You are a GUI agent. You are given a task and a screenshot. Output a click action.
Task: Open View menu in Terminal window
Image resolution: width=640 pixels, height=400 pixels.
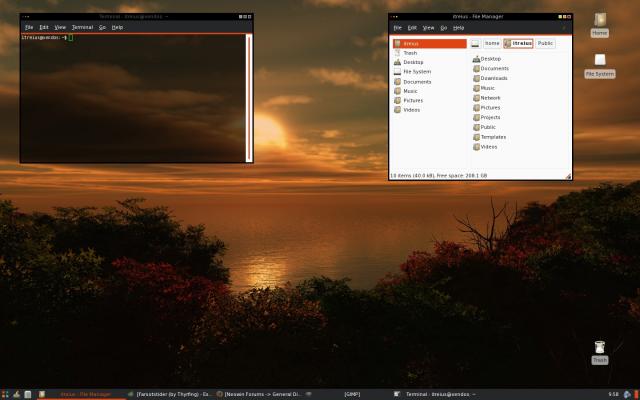point(60,27)
